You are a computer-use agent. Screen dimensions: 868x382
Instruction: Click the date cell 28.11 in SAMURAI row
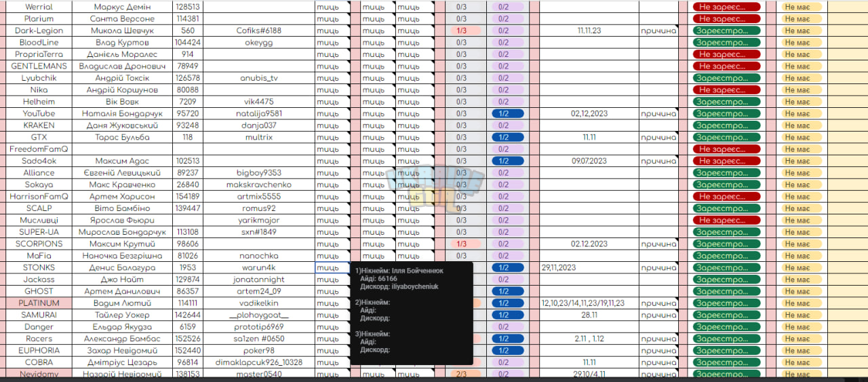(589, 315)
